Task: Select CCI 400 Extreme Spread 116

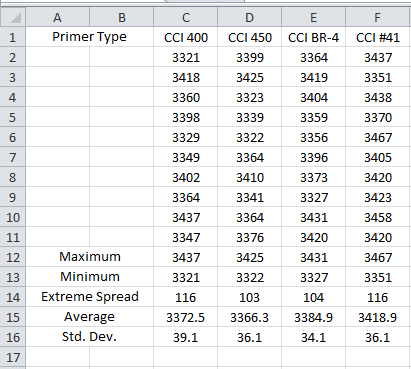Action: (186, 297)
